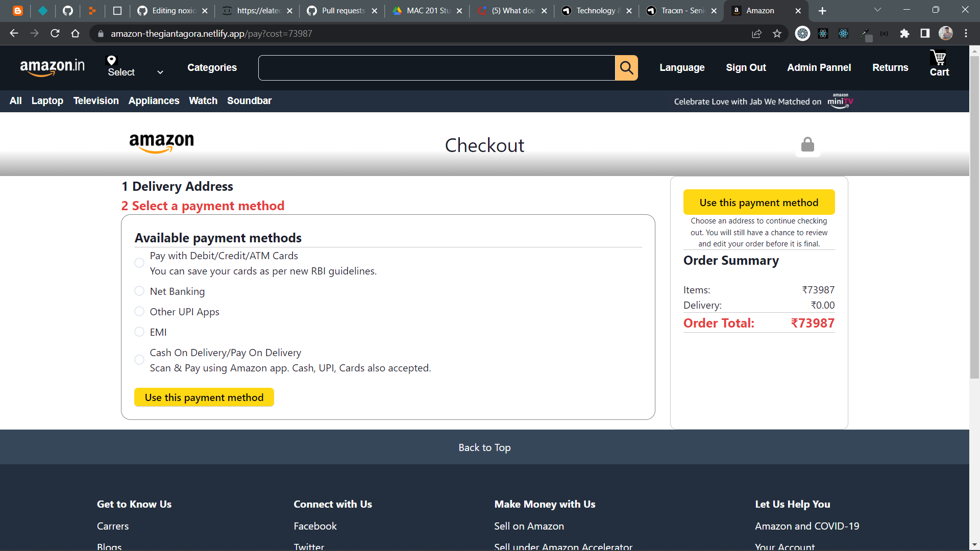The width and height of the screenshot is (980, 551).
Task: Choose EMI as payment method
Action: pyautogui.click(x=139, y=332)
